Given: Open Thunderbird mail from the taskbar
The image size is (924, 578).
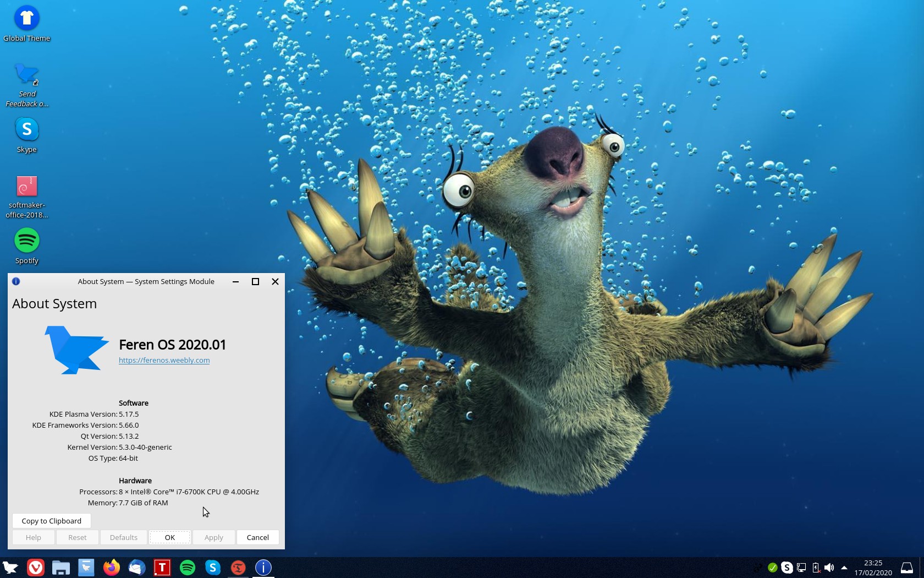Looking at the screenshot, I should pyautogui.click(x=137, y=568).
